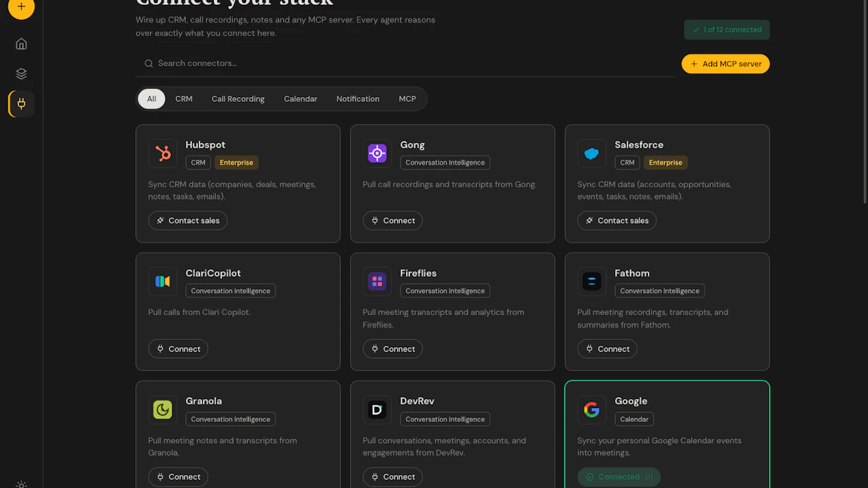The width and height of the screenshot is (868, 488).
Task: Open the Home icon in sidebar
Action: point(21,44)
